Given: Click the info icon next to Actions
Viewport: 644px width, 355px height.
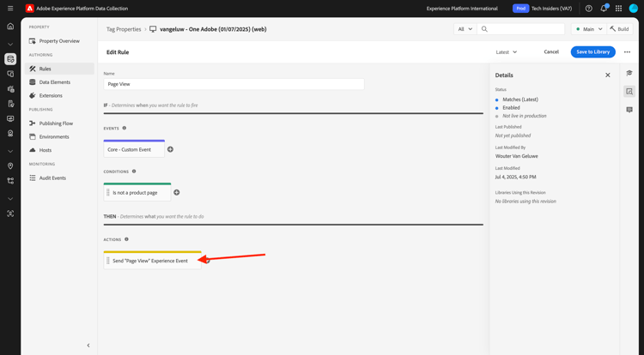Looking at the screenshot, I should coord(126,239).
